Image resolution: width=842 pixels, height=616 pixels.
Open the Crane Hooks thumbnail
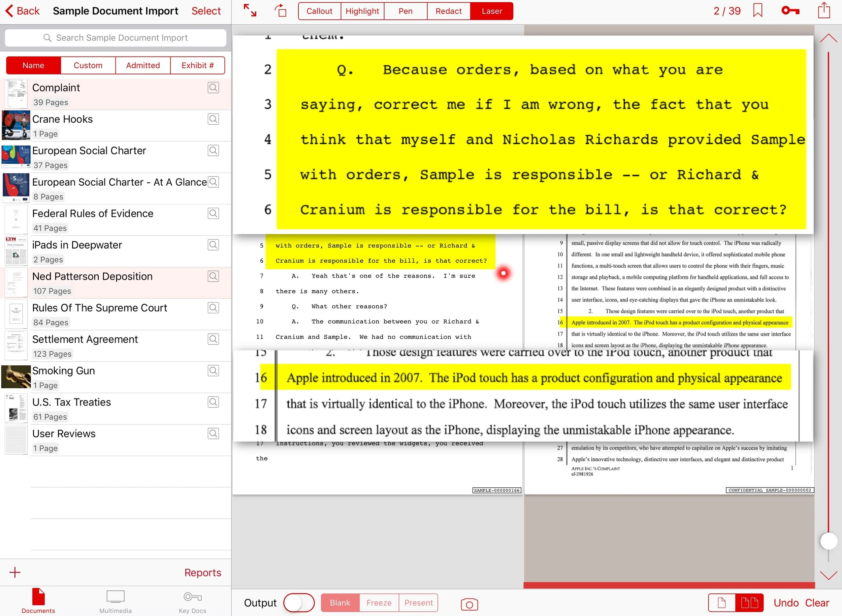coord(16,125)
